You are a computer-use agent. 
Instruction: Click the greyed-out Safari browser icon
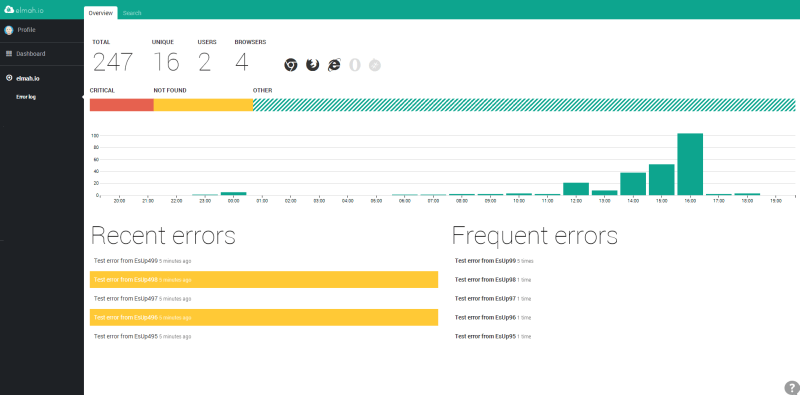(374, 65)
